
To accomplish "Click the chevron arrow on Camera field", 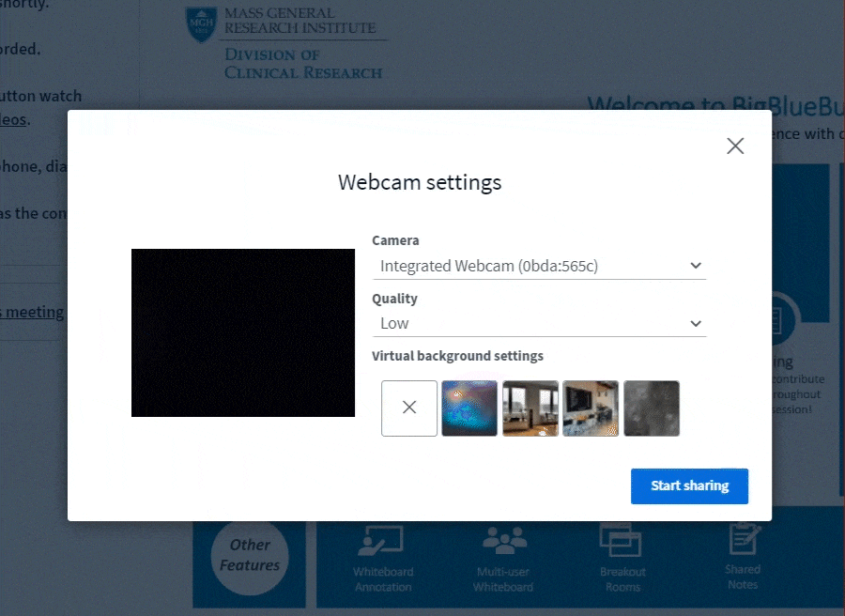I will (x=696, y=266).
